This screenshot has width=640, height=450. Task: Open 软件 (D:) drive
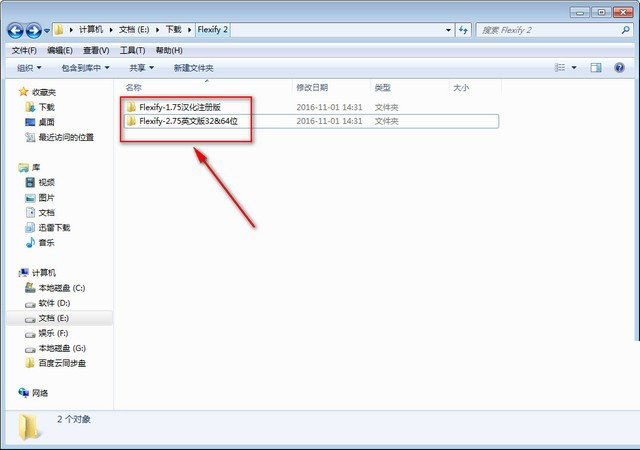[x=54, y=303]
